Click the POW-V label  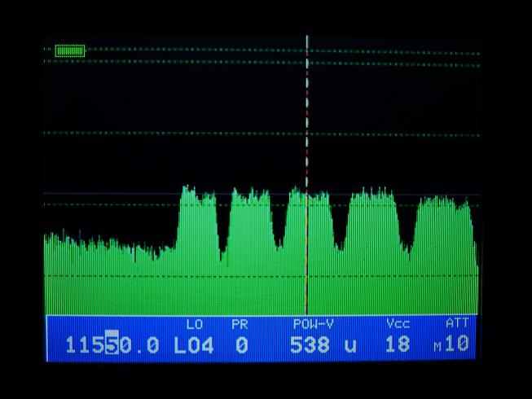312,324
